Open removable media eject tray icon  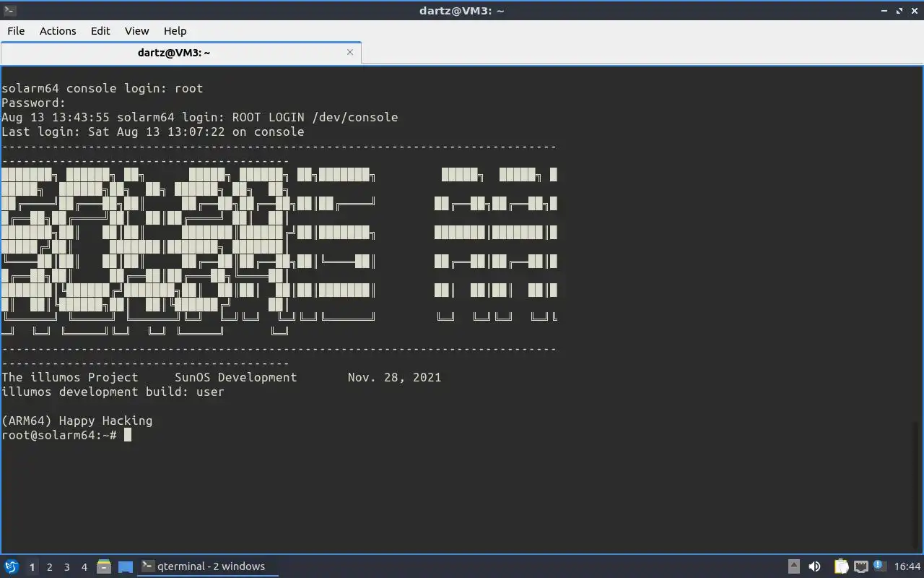point(794,566)
